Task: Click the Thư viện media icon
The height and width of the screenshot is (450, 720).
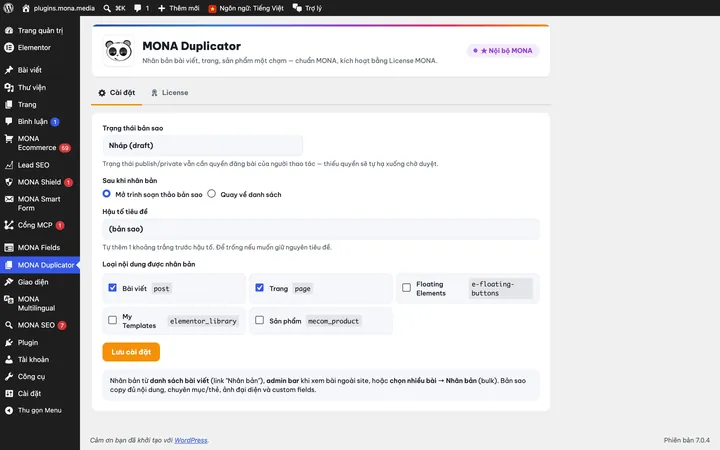Action: point(9,87)
